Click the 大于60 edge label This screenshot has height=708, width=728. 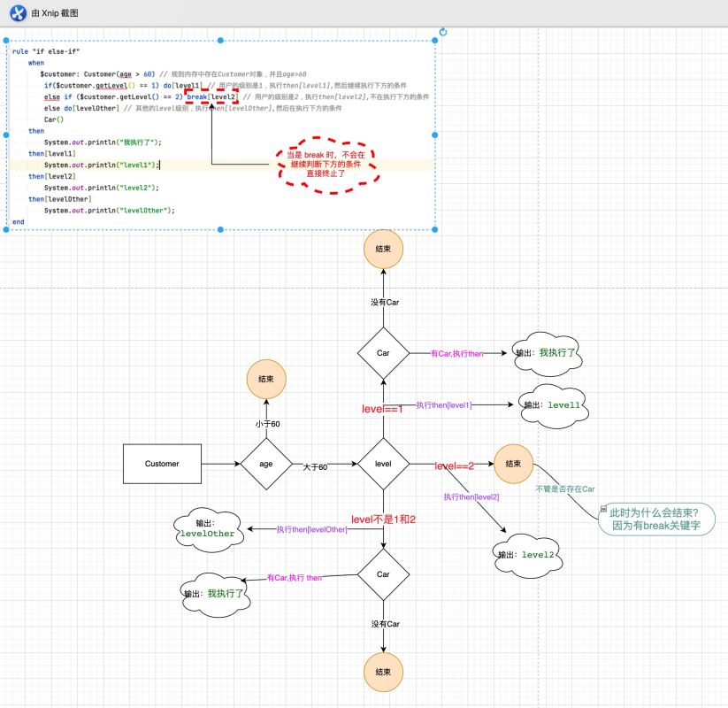pyautogui.click(x=315, y=467)
